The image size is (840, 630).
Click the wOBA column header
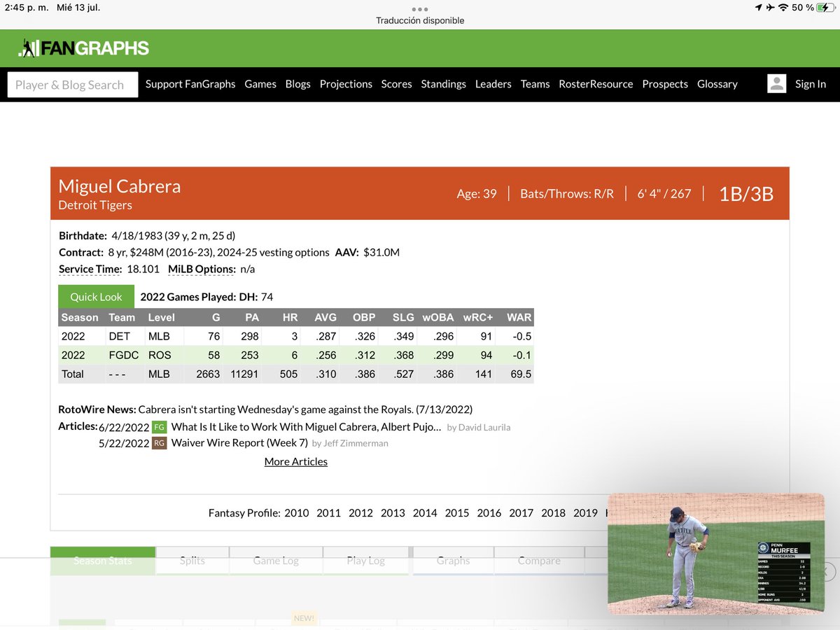438,317
